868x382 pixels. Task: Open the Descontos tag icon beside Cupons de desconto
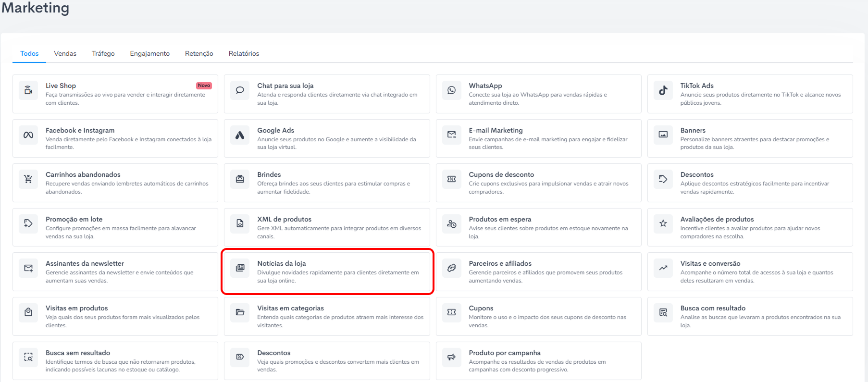click(663, 179)
